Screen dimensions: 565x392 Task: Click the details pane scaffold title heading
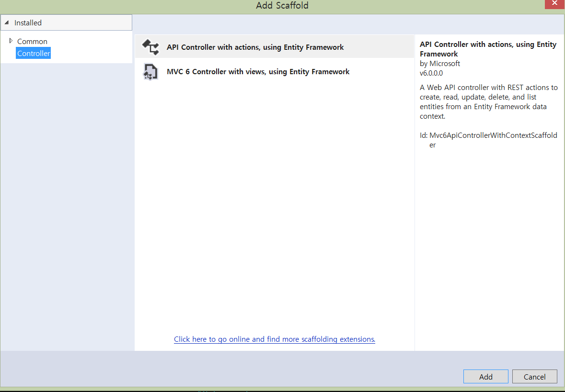pyautogui.click(x=488, y=49)
